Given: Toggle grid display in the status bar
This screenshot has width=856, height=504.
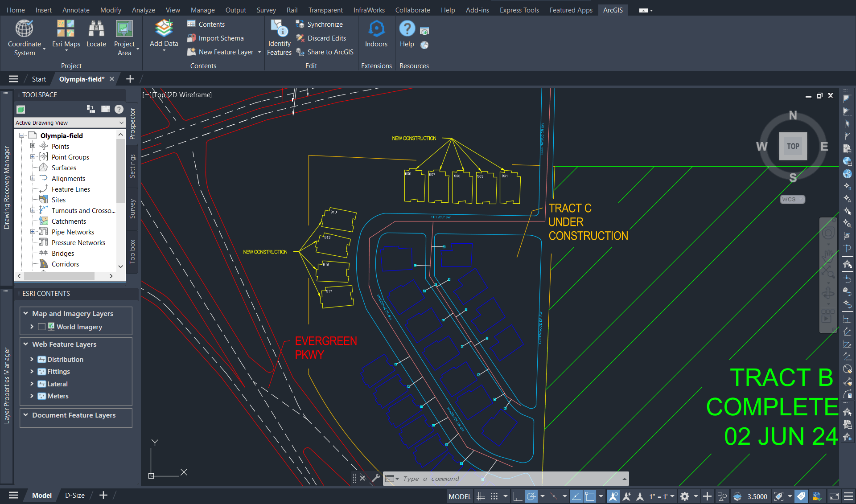Looking at the screenshot, I should 480,496.
